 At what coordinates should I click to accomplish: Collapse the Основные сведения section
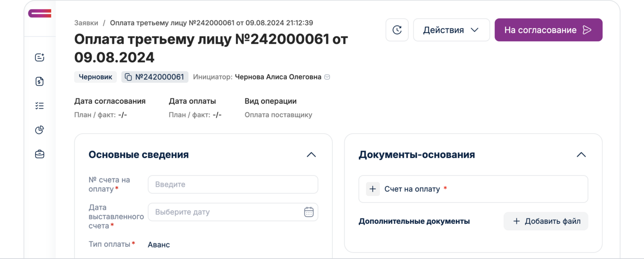click(311, 155)
